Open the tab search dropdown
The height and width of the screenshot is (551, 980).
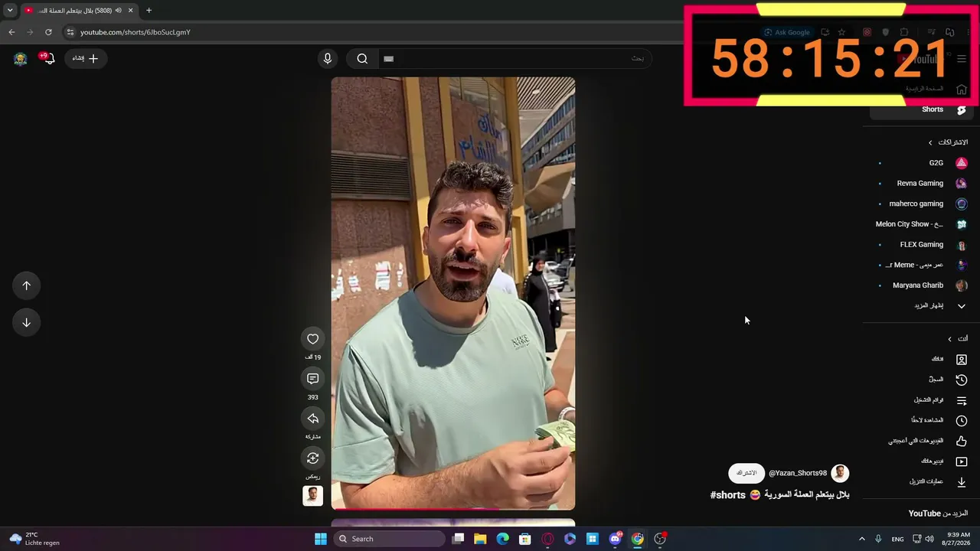10,10
